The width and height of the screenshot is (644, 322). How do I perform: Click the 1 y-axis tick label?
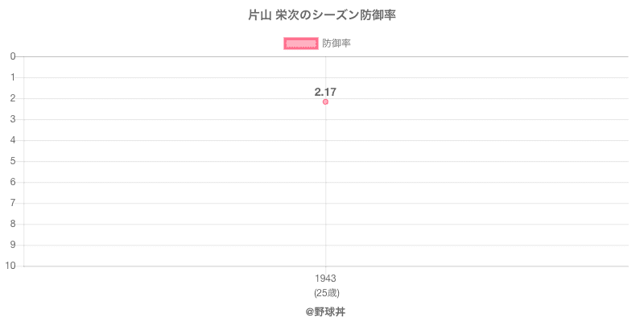14,77
